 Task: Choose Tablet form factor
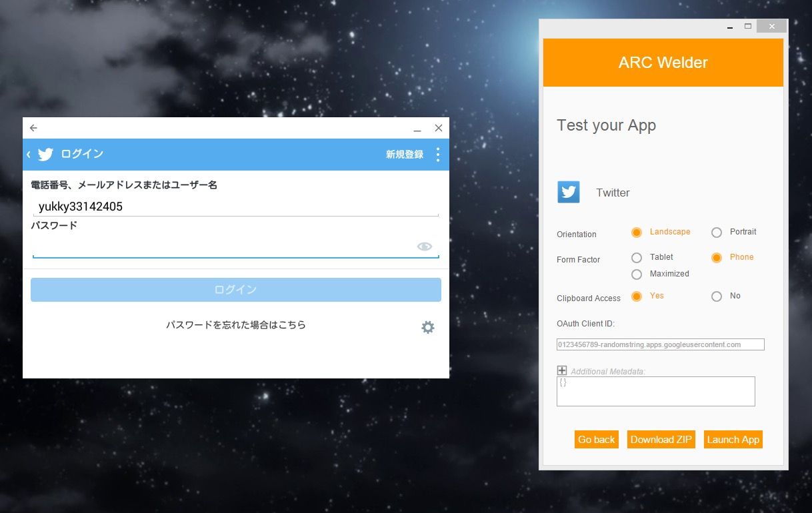click(x=637, y=258)
